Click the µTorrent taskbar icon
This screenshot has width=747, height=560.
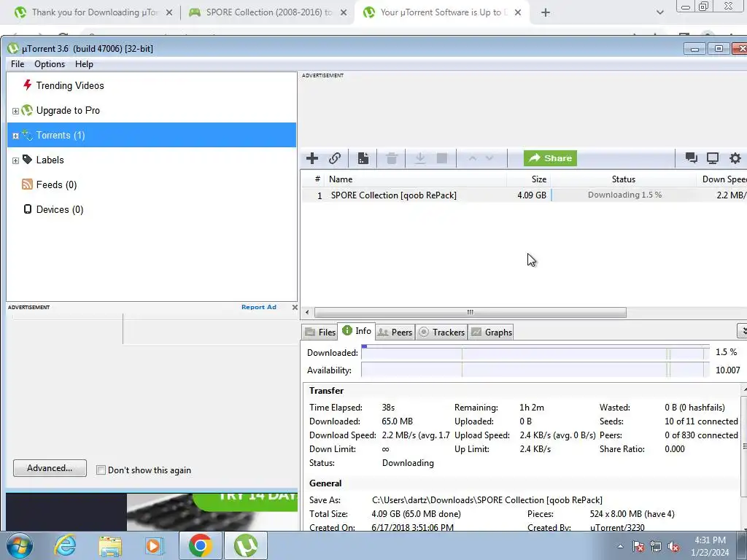click(245, 545)
